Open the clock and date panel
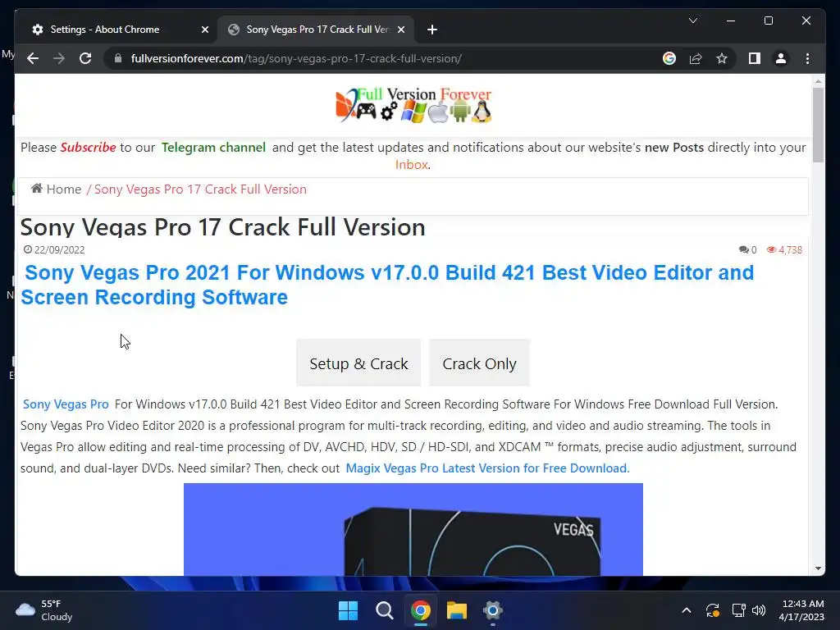The height and width of the screenshot is (630, 840). (801, 610)
